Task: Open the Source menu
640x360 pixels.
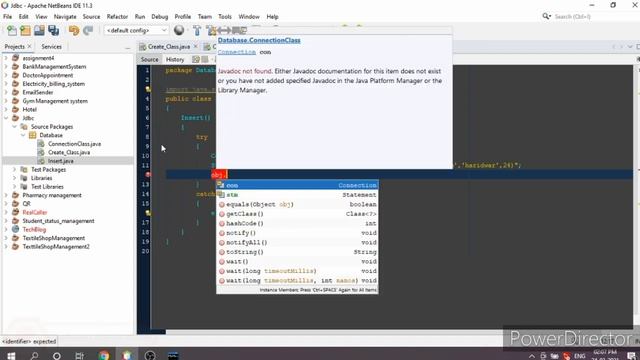Action: [x=91, y=17]
